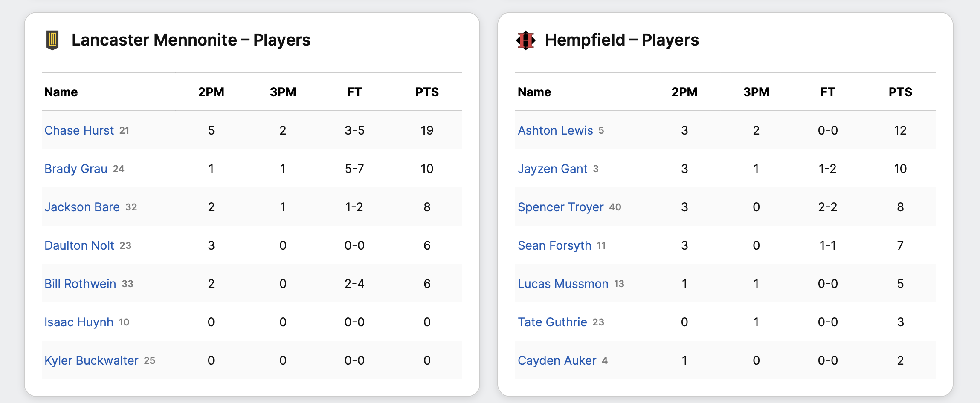Open Daulton Nolt player page
The height and width of the screenshot is (403, 980).
[x=79, y=245]
